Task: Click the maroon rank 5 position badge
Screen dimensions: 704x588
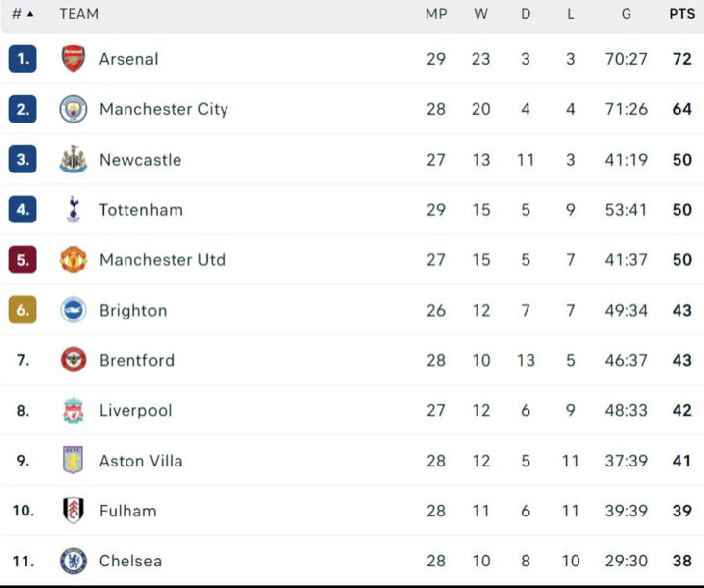Action: point(23,260)
